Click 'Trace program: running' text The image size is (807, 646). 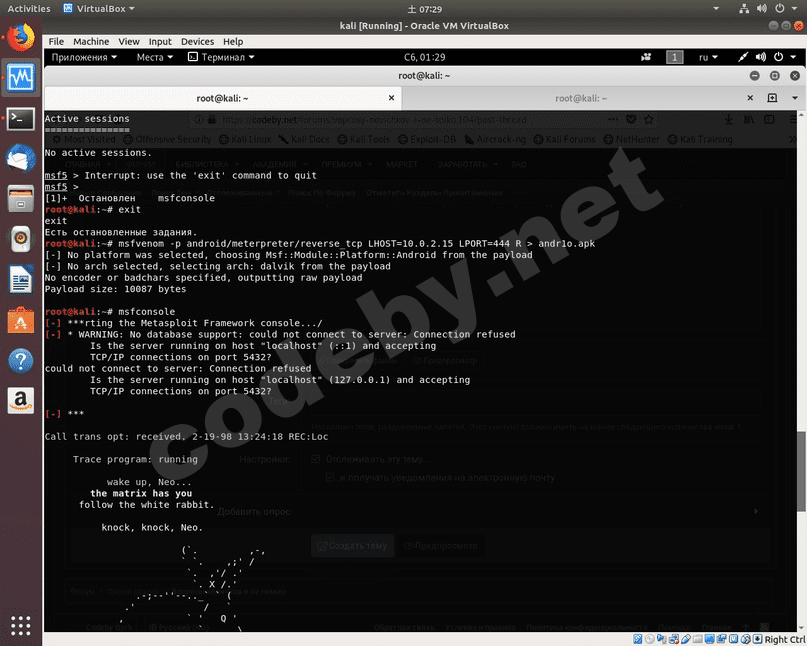tap(135, 459)
